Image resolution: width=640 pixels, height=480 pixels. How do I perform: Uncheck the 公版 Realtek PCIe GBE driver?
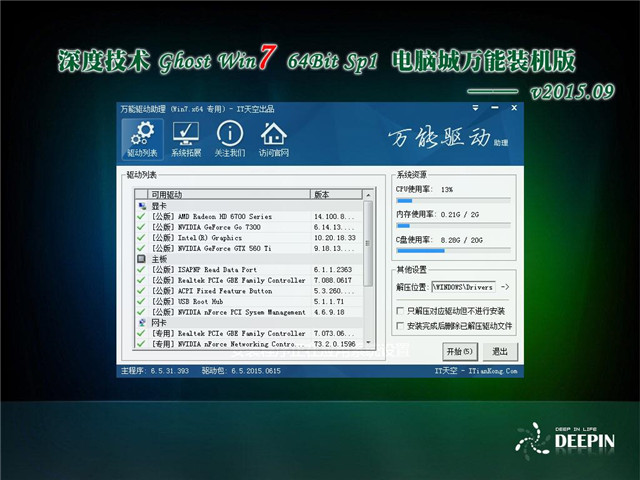[x=141, y=280]
